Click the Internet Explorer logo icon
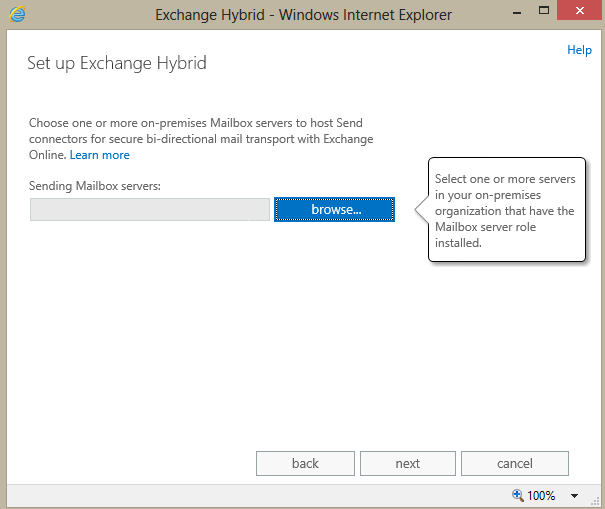The image size is (605, 509). (x=17, y=14)
